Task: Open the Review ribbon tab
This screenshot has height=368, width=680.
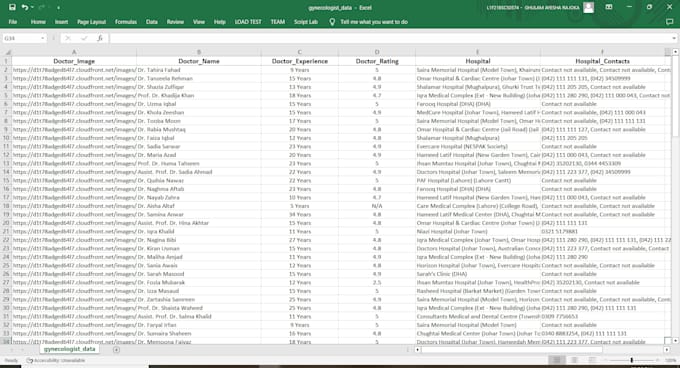Action: coord(175,22)
